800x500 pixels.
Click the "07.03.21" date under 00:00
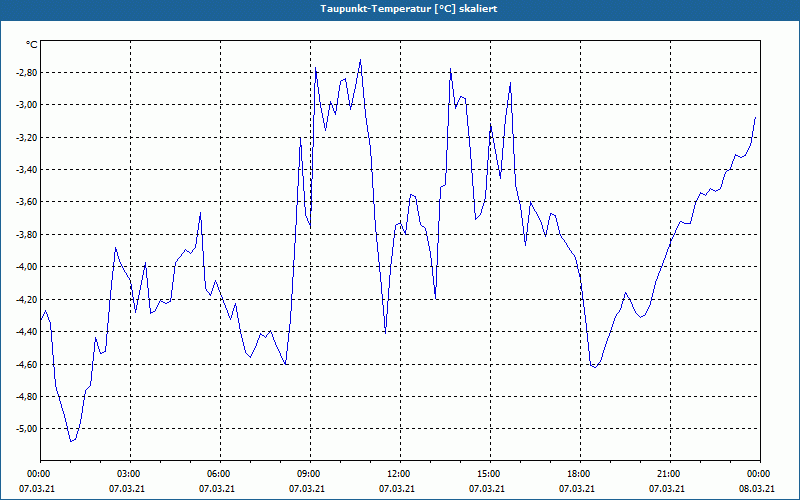coord(37,488)
